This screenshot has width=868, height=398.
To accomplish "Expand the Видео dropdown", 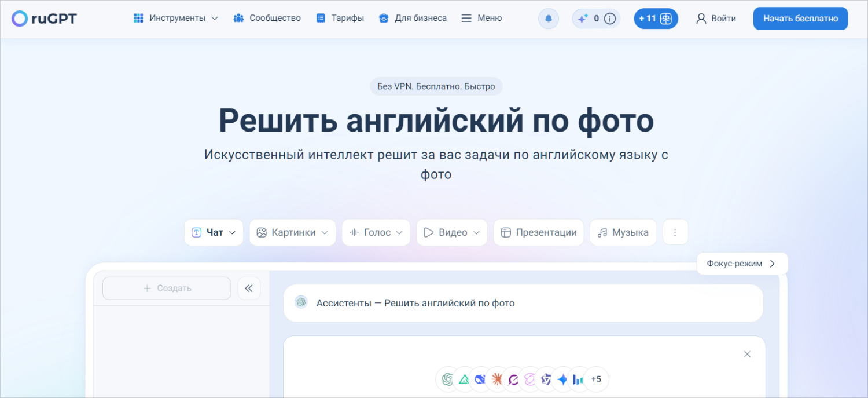I will (x=451, y=232).
